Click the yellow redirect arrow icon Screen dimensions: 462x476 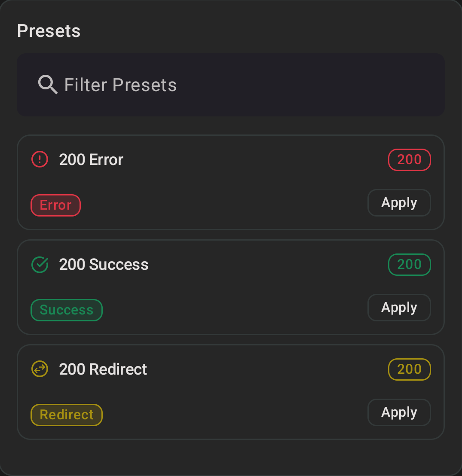[39, 369]
